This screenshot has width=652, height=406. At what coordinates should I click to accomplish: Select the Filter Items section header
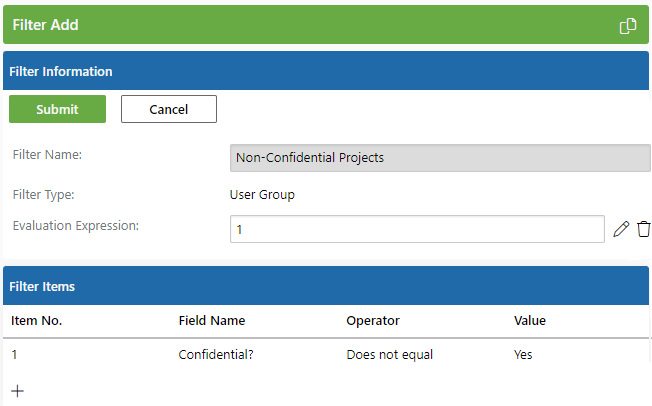326,286
